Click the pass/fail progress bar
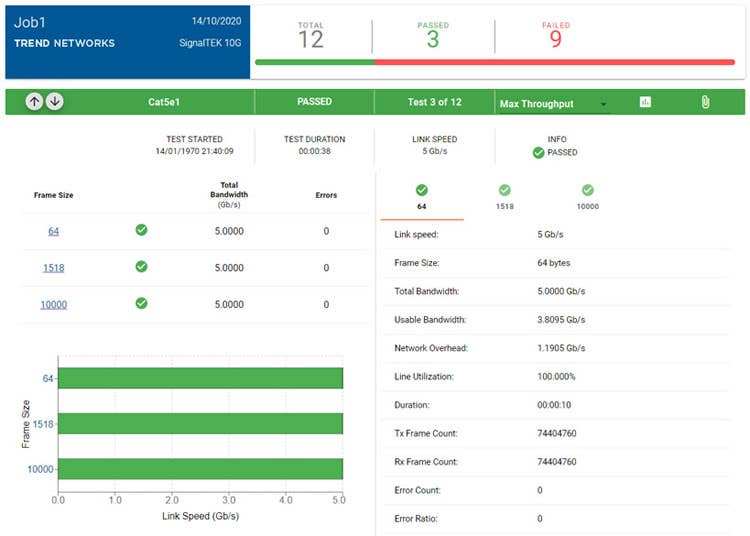 (x=495, y=62)
